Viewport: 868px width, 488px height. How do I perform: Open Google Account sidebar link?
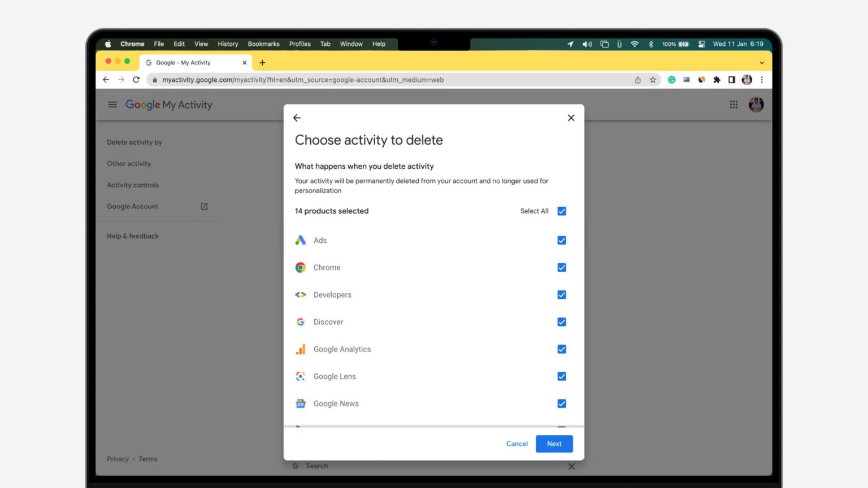click(x=132, y=207)
